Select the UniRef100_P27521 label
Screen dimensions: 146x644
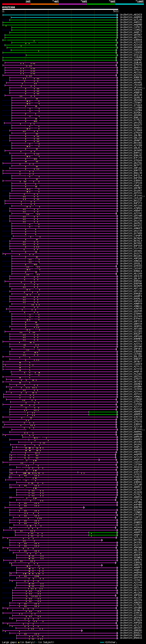coord(131,120)
